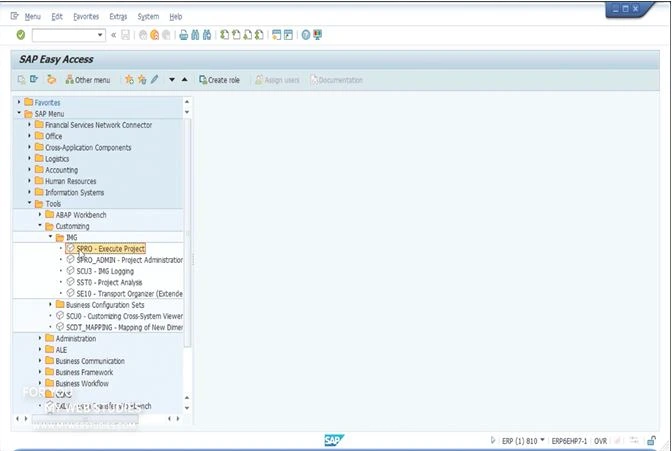This screenshot has height=451, width=672.
Task: Click the lock icon in status bar
Action: coord(651,440)
